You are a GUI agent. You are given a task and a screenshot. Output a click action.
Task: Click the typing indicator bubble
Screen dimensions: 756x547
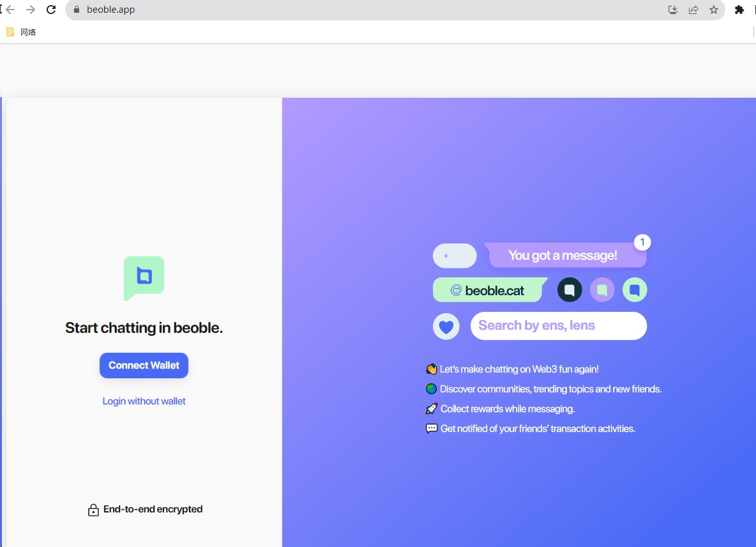455,256
